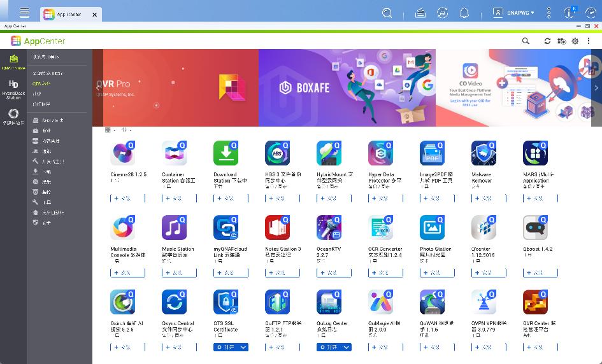Open the Notes Station 3 app icon
Screen dimensions: 602x364
click(277, 227)
